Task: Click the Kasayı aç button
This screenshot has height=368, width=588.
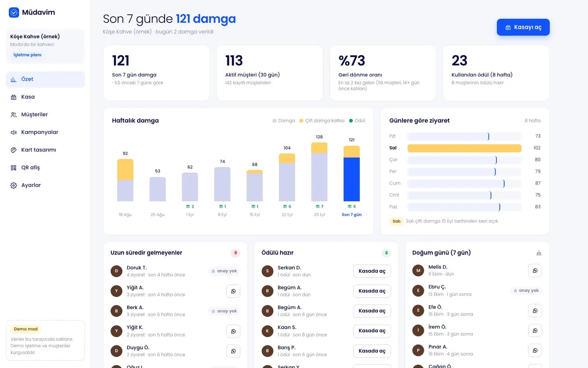Action: [523, 27]
